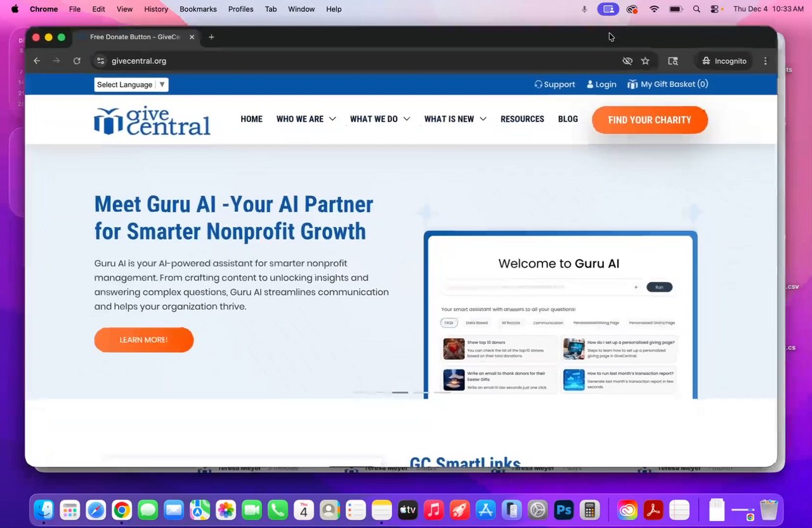Viewport: 812px width, 528px height.
Task: Open the Apple menu
Action: pos(15,9)
